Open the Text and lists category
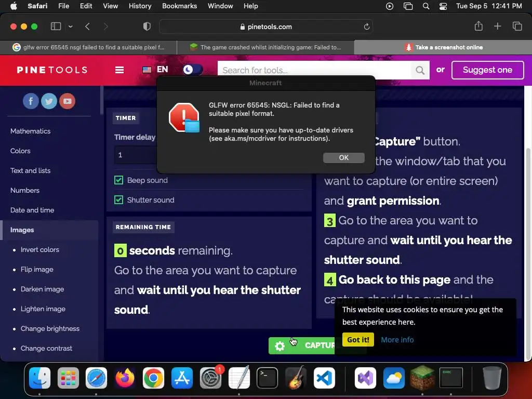This screenshot has height=399, width=532. (31, 170)
